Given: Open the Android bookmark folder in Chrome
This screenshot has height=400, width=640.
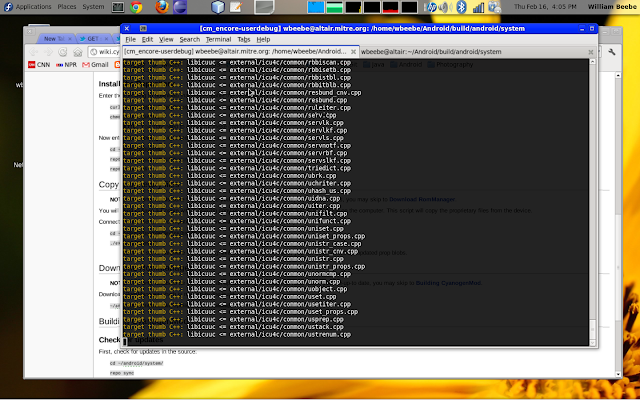Looking at the screenshot, I should 406,64.
